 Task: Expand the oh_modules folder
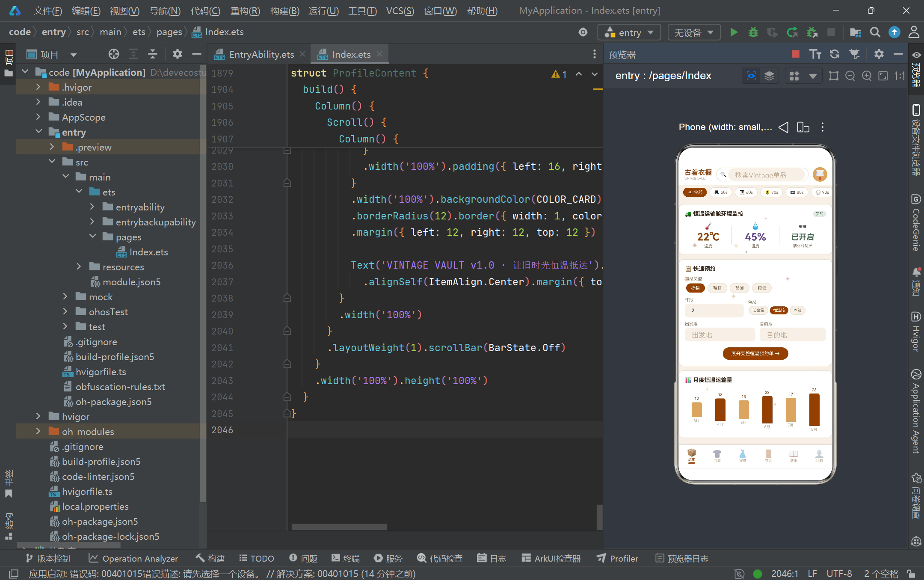(x=38, y=431)
